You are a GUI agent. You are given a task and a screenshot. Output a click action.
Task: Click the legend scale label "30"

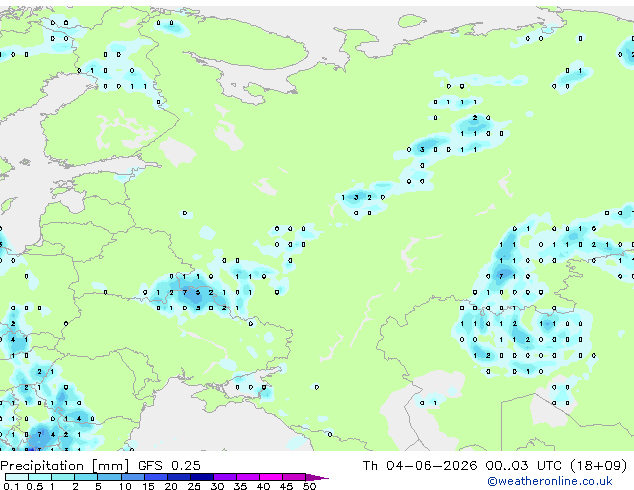tap(217, 486)
